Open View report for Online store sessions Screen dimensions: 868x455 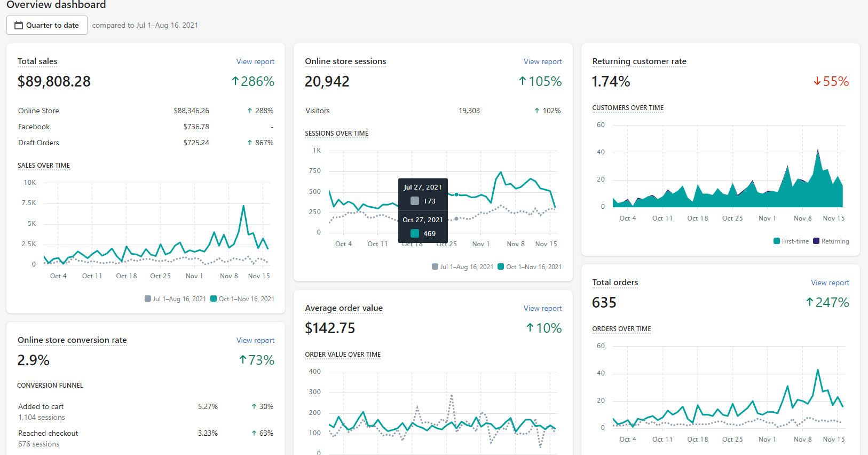click(542, 61)
